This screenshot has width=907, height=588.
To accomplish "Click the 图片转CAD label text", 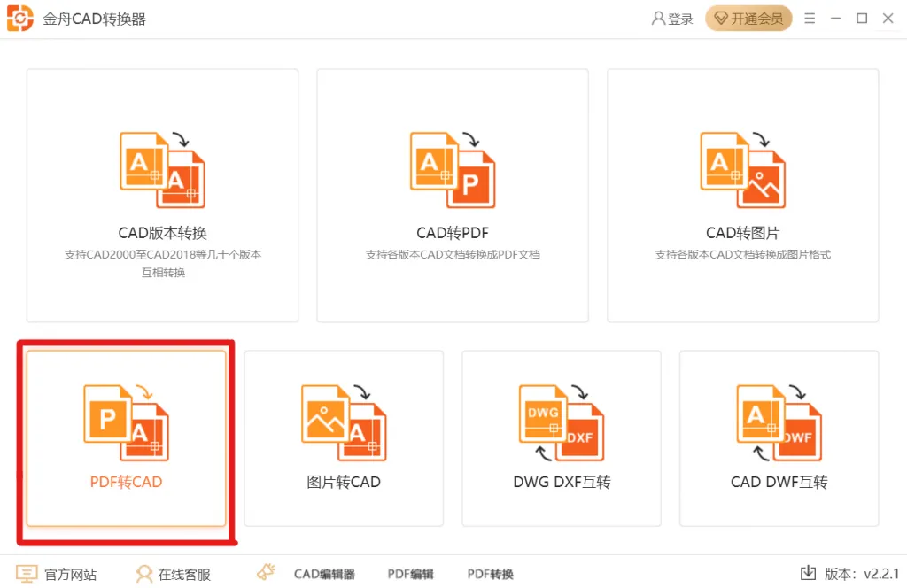I will pyautogui.click(x=344, y=482).
